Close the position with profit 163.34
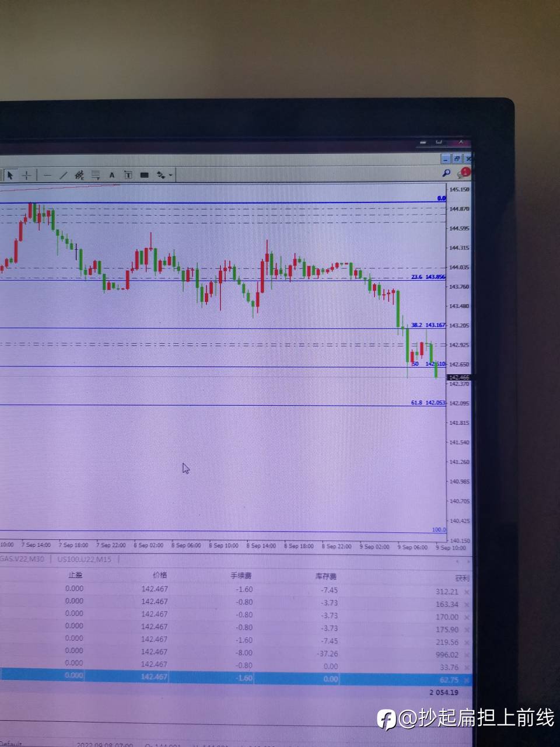Image resolution: width=560 pixels, height=747 pixels. [x=466, y=605]
